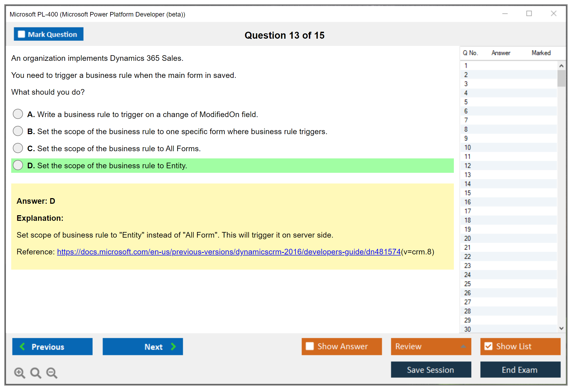Select question 20 in the list
The height and width of the screenshot is (392, 574).
[x=467, y=238]
